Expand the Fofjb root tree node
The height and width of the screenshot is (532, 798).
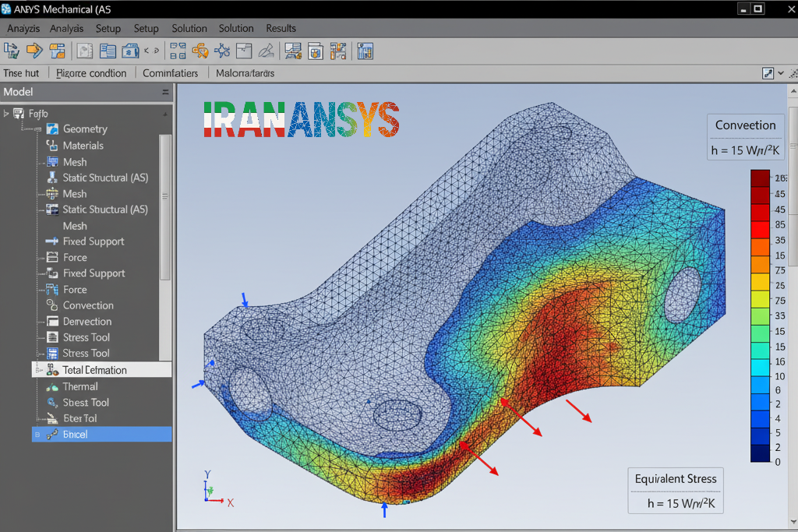pyautogui.click(x=6, y=114)
